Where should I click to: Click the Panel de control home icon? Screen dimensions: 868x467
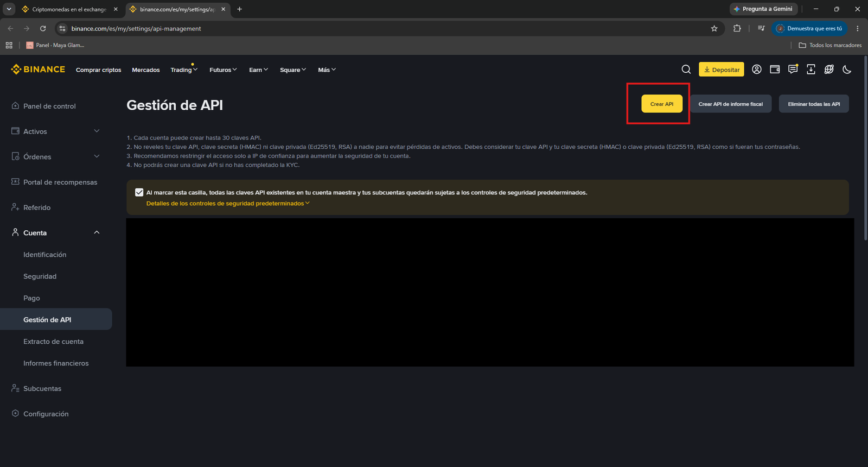click(15, 106)
